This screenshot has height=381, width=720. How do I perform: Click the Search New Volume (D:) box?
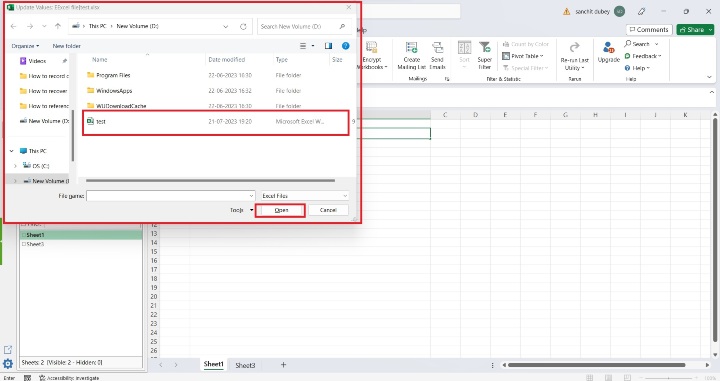pyautogui.click(x=305, y=27)
